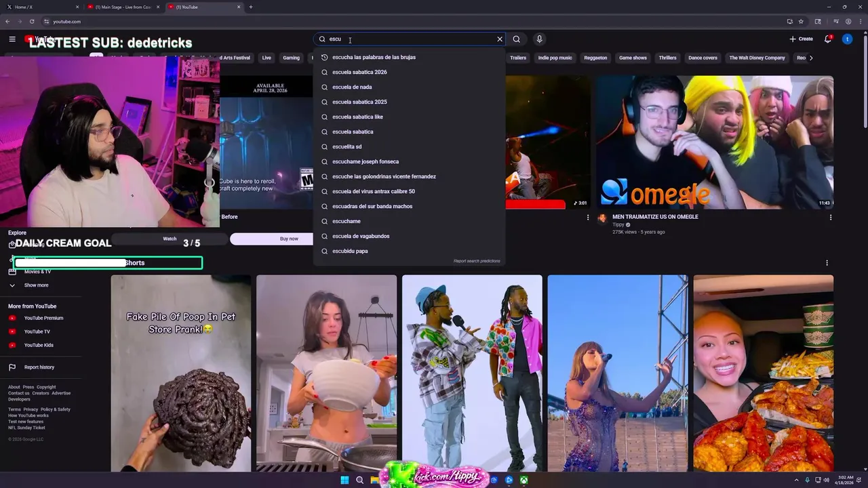Advance the filter chips with right arrow
The height and width of the screenshot is (488, 868).
pos(811,58)
